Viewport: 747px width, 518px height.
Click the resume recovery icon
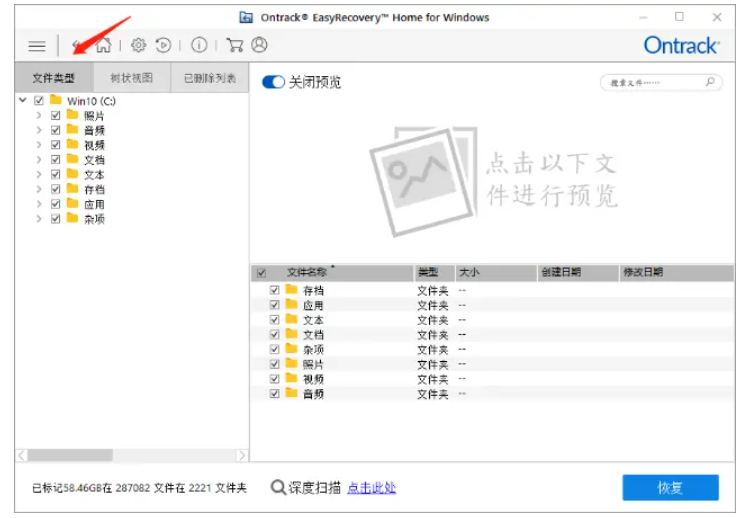coord(163,45)
